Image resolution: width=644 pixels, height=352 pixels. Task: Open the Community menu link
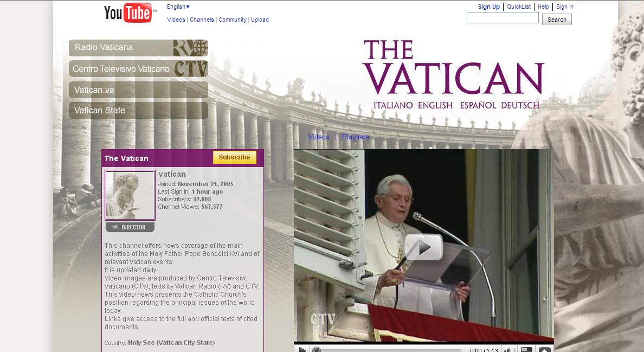pos(233,20)
